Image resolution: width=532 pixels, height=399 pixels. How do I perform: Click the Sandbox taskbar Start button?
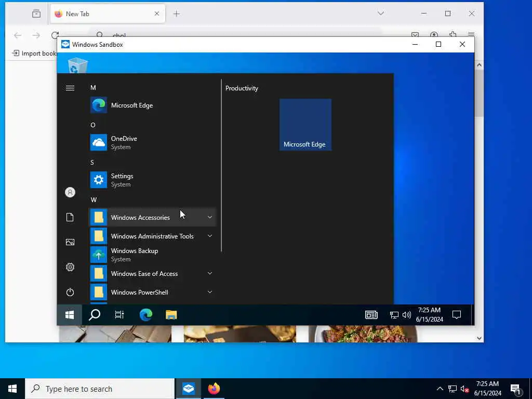point(70,315)
